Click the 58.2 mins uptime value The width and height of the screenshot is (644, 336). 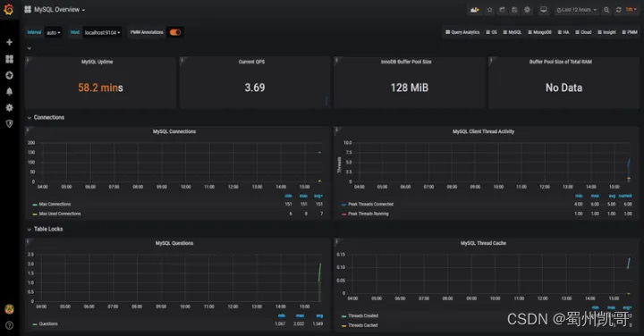click(100, 88)
